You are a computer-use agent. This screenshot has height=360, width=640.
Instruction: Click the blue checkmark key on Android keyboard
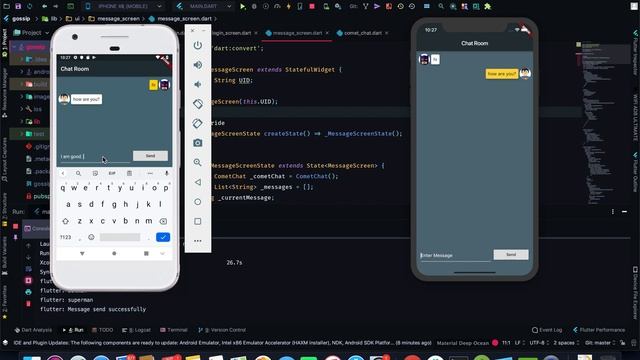pyautogui.click(x=163, y=237)
